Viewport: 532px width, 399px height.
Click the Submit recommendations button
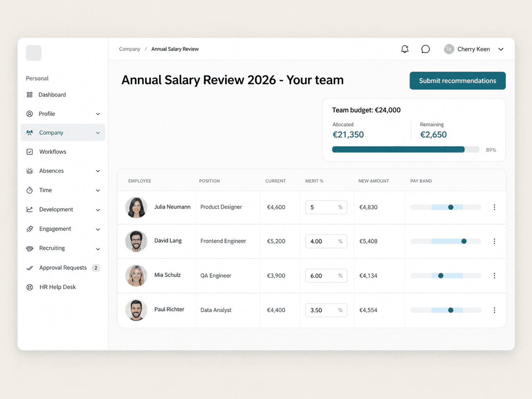point(458,81)
